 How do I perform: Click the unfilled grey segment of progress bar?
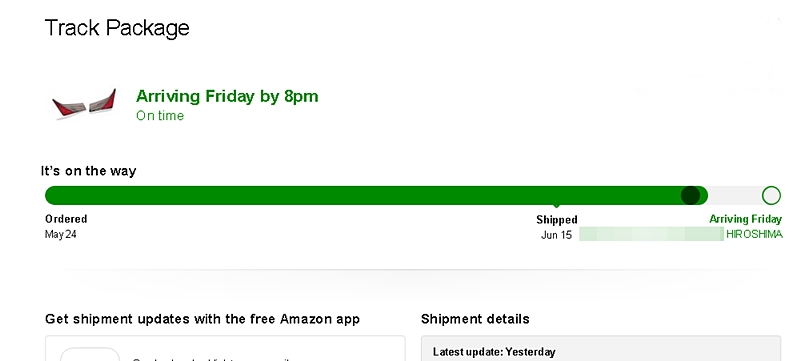point(735,195)
